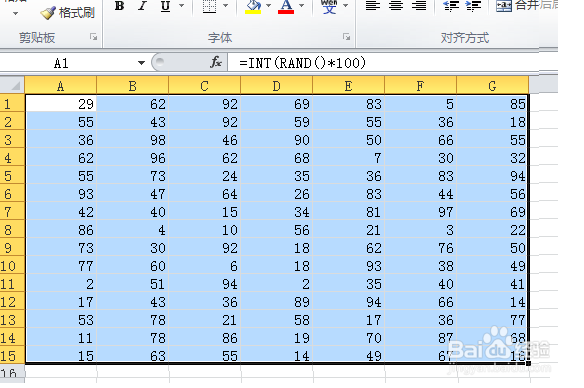The image size is (584, 388).
Task: Click the phonetic guide Wen icon
Action: [329, 7]
